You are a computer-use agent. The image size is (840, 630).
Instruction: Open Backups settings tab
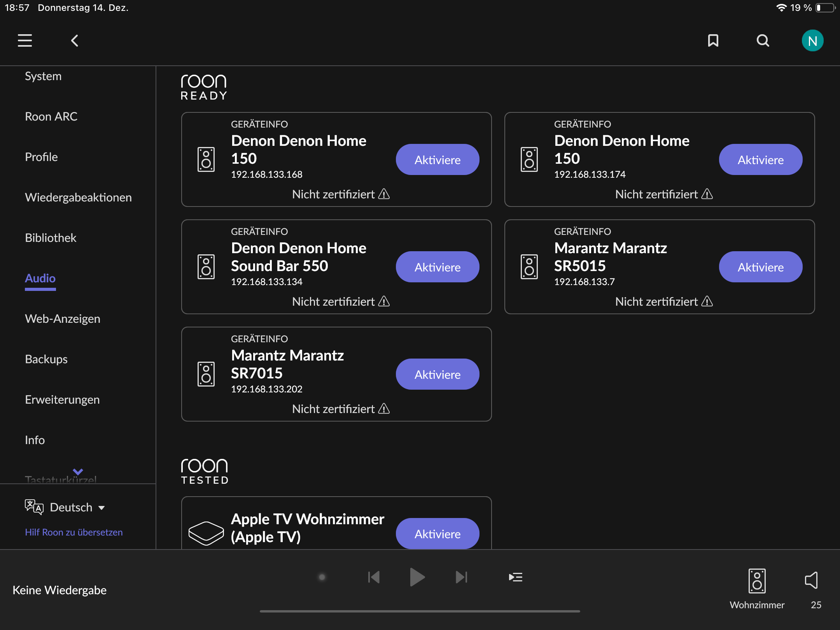46,359
